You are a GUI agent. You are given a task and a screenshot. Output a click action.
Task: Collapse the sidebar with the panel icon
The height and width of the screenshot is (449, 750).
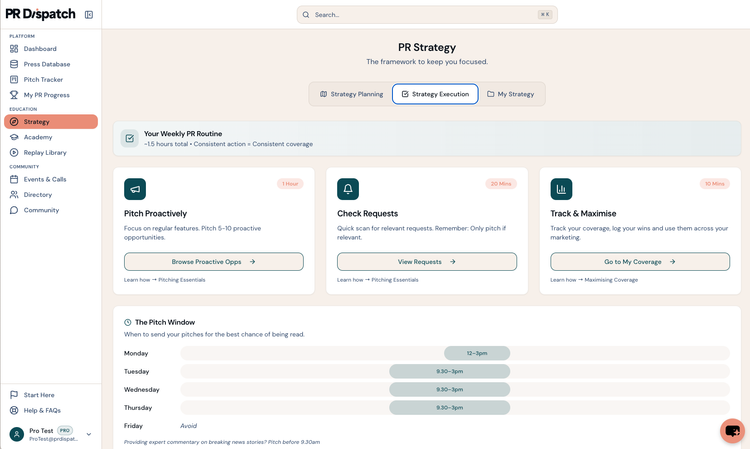click(89, 15)
